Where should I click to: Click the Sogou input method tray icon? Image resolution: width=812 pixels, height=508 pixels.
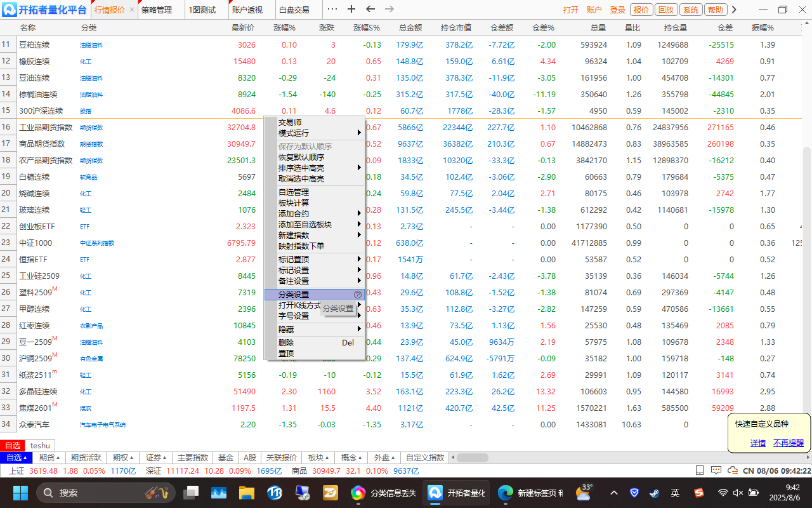point(698,493)
